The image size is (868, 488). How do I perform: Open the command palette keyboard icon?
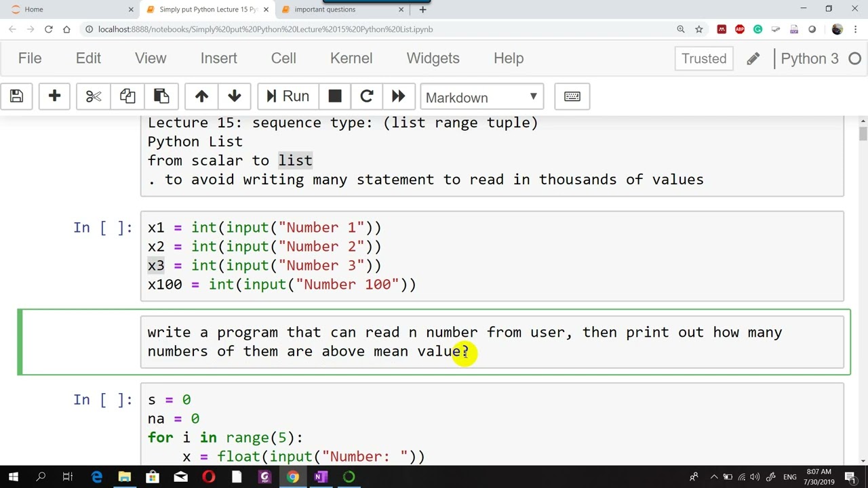[572, 96]
